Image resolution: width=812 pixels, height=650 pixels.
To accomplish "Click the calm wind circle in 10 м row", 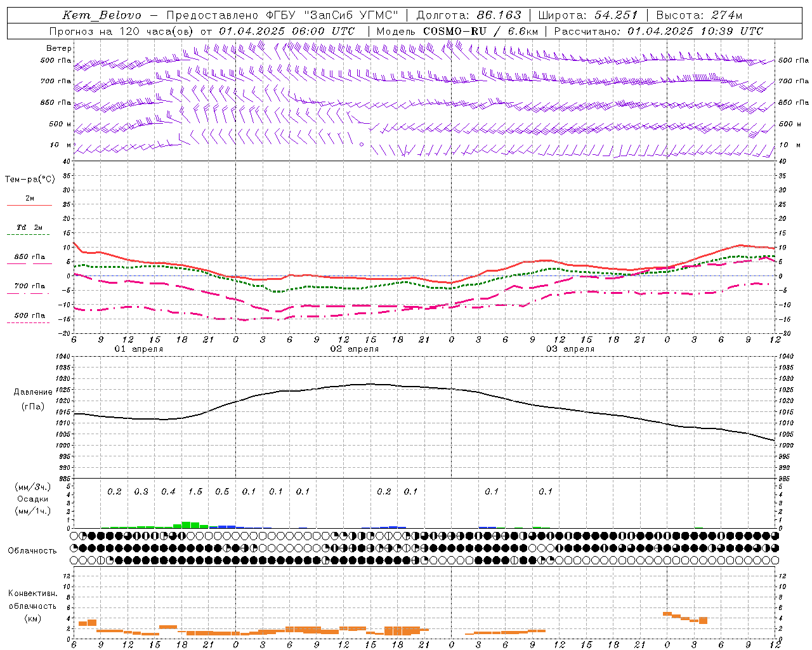I will tap(362, 145).
